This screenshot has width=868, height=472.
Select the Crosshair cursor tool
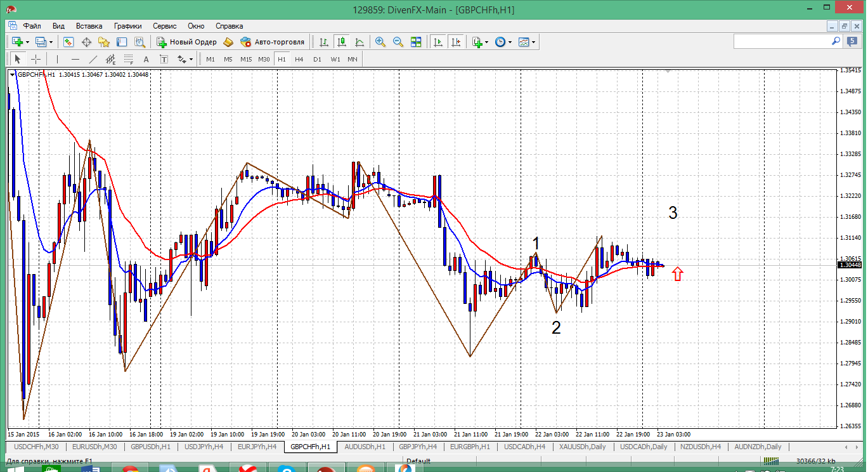pos(36,59)
